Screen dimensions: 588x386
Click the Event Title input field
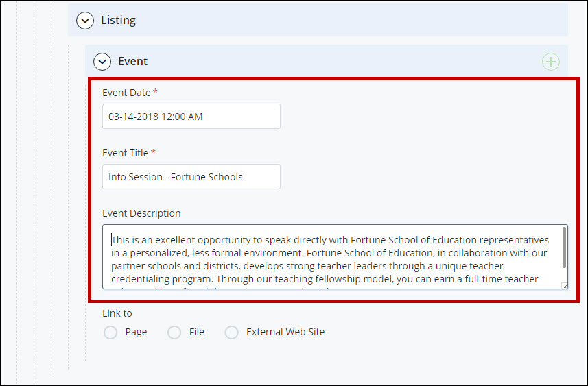(191, 176)
